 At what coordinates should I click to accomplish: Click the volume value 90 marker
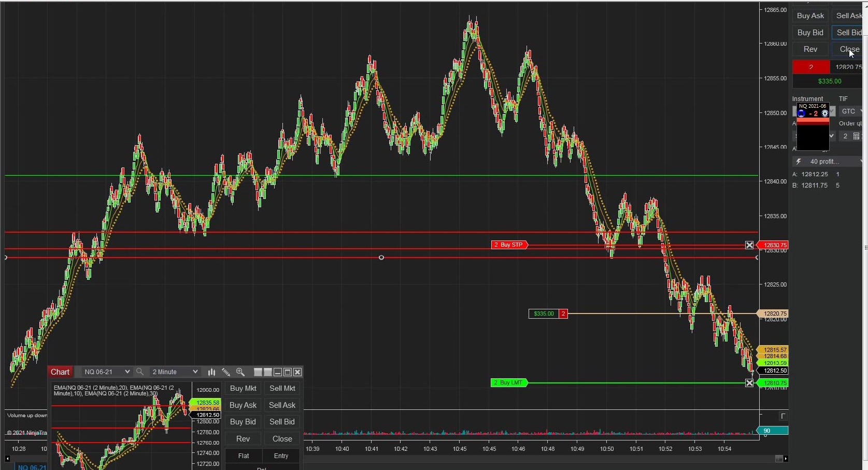[773, 431]
